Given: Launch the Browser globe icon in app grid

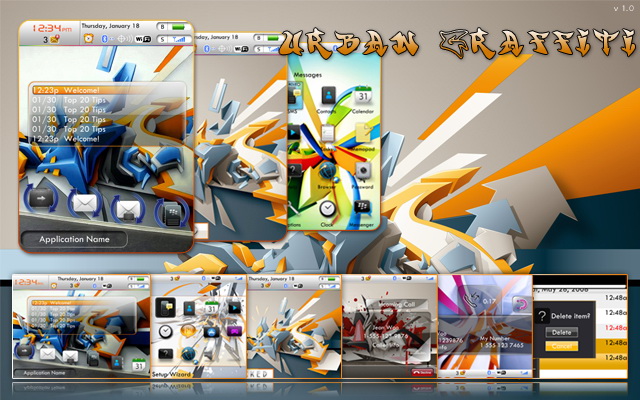Looking at the screenshot, I should [327, 171].
